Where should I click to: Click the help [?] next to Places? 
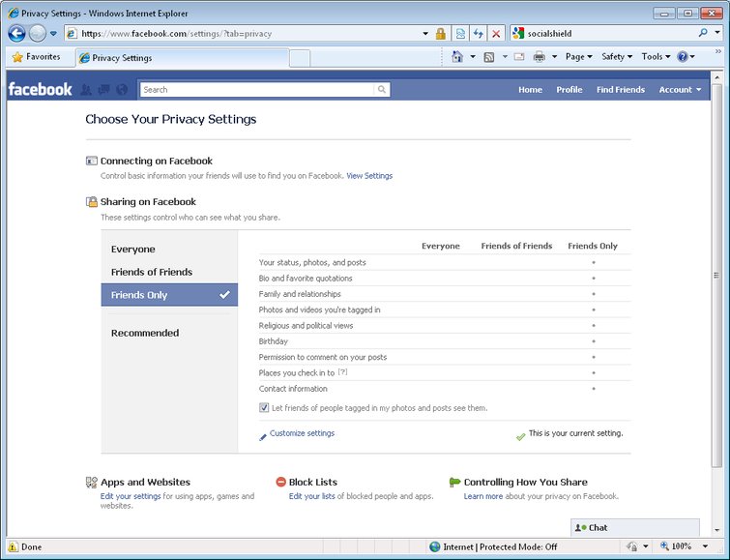[342, 372]
